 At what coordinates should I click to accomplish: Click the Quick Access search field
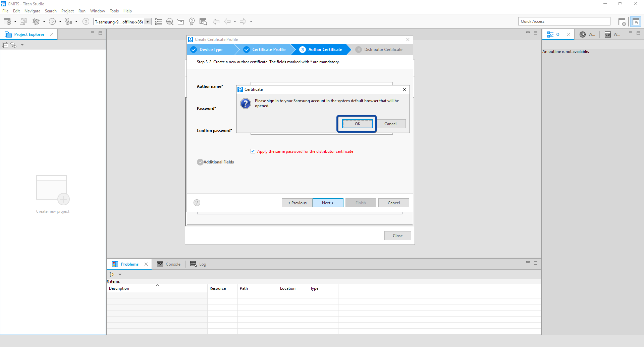[564, 21]
